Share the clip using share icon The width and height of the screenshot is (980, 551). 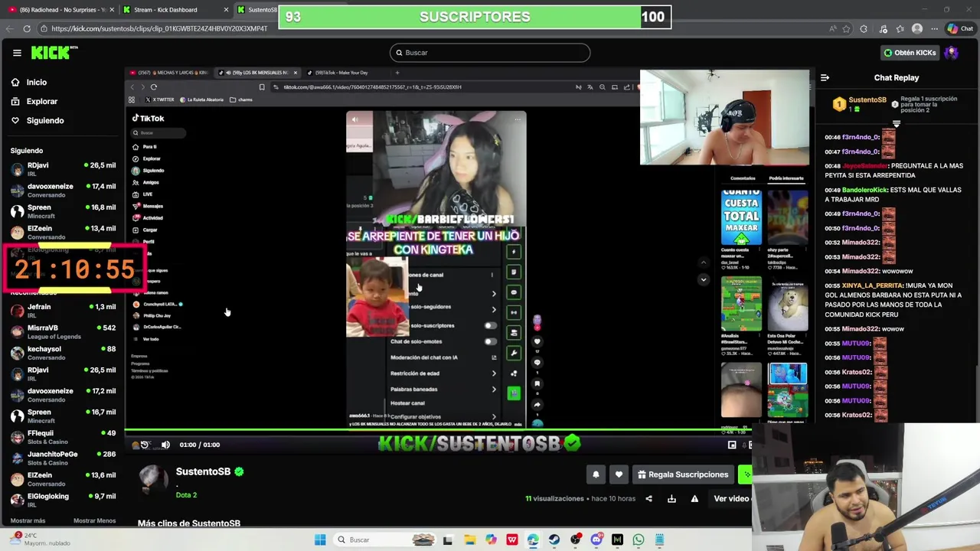[648, 499]
